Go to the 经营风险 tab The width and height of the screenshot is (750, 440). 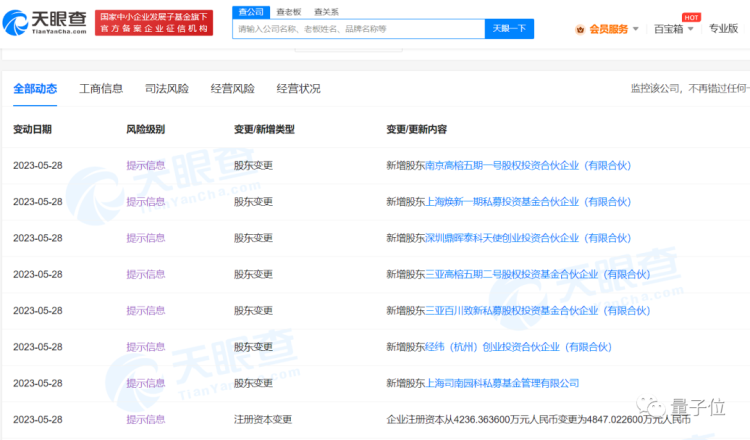tap(232, 89)
